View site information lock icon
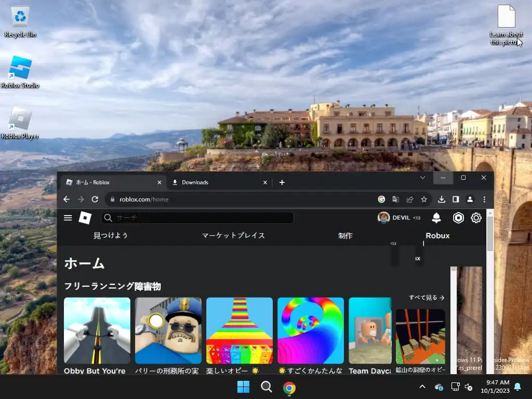 point(112,199)
